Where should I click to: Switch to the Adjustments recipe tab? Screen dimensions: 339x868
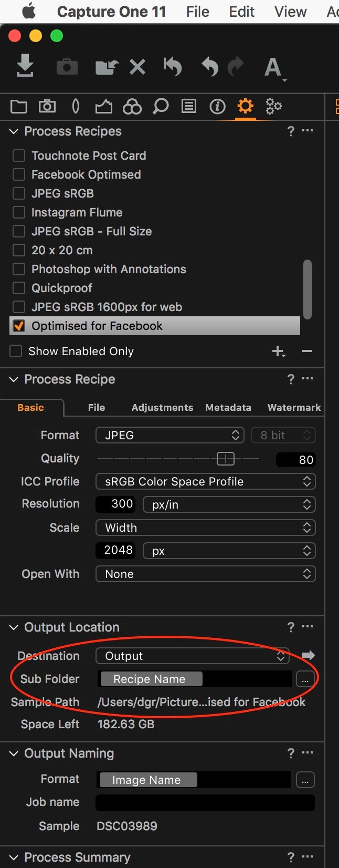162,407
